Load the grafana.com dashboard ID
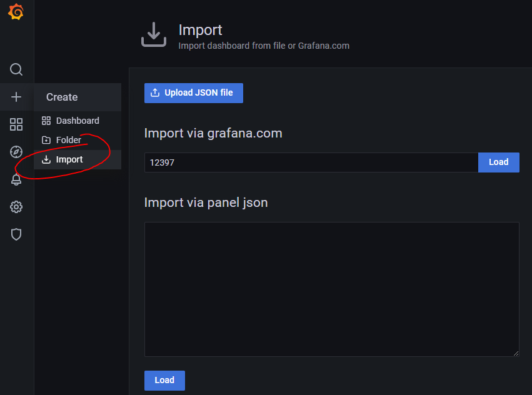This screenshot has width=532, height=395. 498,162
